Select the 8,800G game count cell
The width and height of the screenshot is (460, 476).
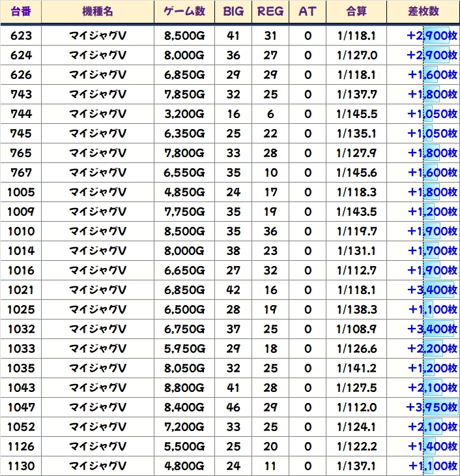(x=184, y=388)
